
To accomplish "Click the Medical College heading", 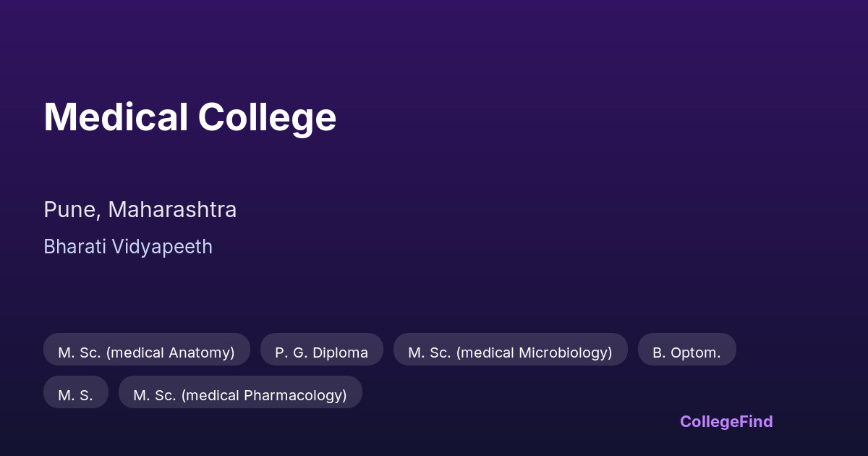I will click(x=190, y=117).
